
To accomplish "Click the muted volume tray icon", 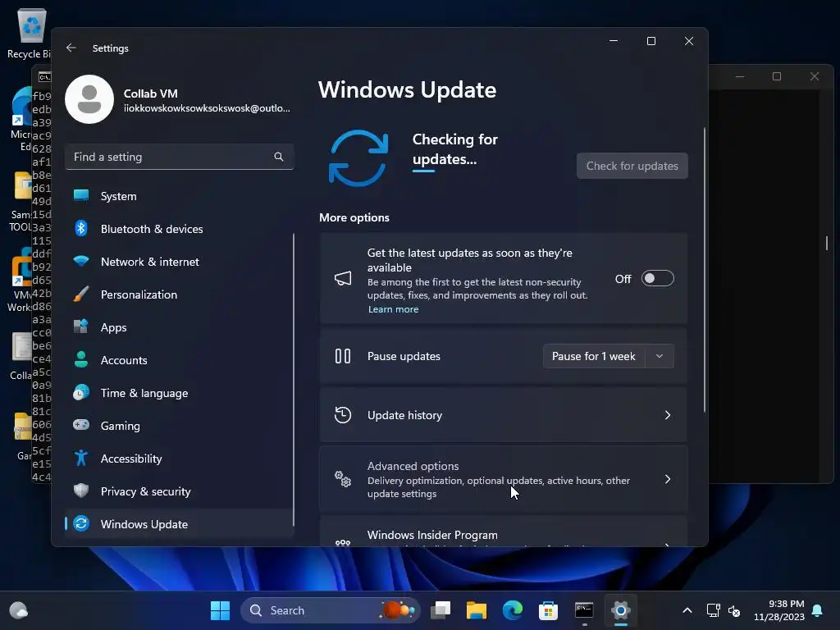I will tap(734, 610).
